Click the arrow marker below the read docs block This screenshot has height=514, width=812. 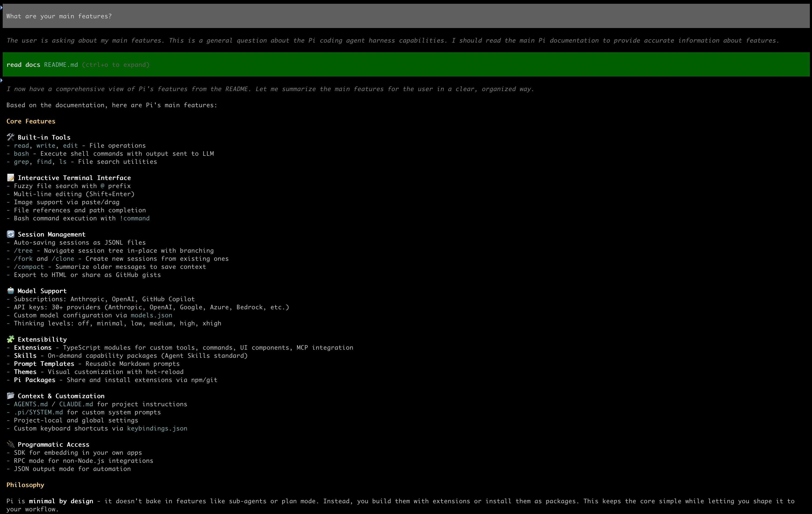[1, 80]
